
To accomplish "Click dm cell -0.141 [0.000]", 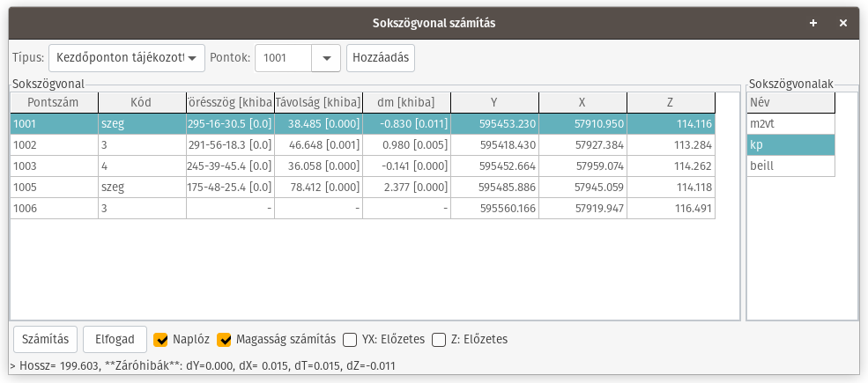I will click(406, 166).
